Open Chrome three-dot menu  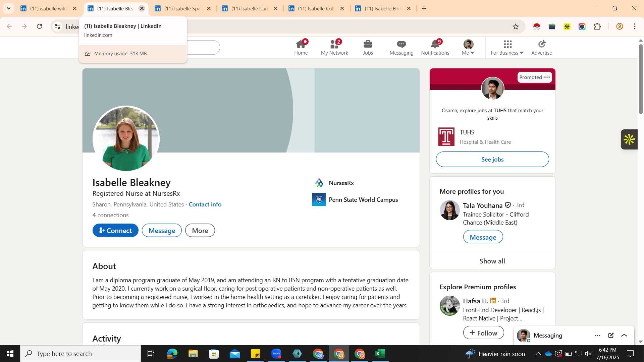pyautogui.click(x=635, y=26)
